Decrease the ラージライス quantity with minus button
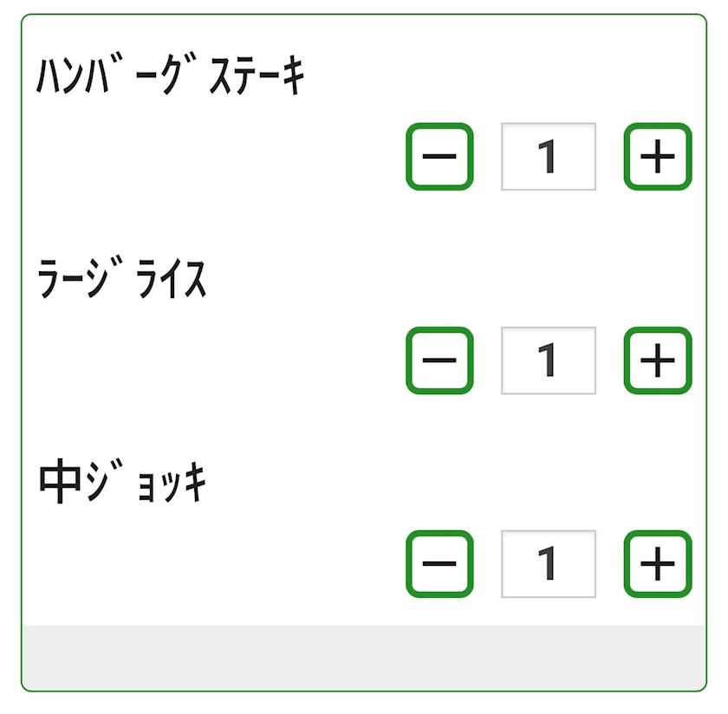This screenshot has height=714, width=728. tap(439, 360)
